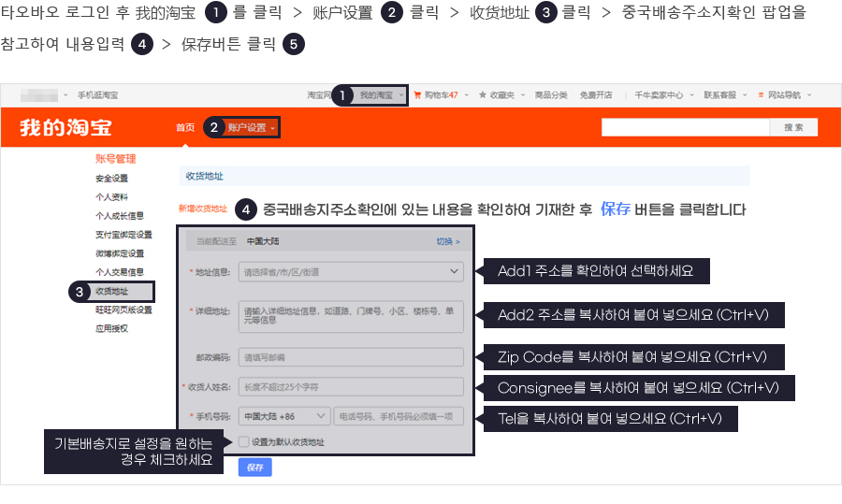
Task: Expand 联系客服 dropdown
Action: point(725,95)
